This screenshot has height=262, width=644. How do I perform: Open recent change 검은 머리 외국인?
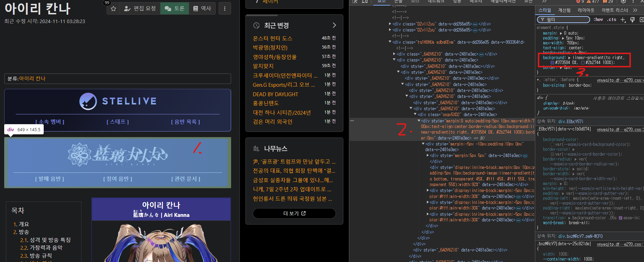coord(273,122)
